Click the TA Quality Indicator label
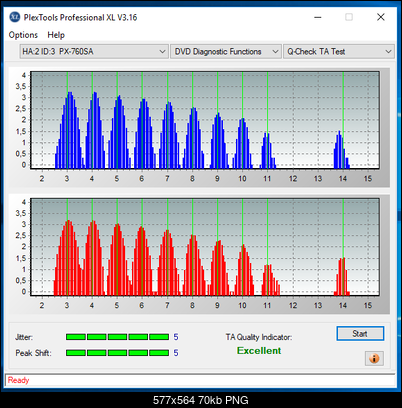Viewport: 402px width, 408px height. pos(259,337)
